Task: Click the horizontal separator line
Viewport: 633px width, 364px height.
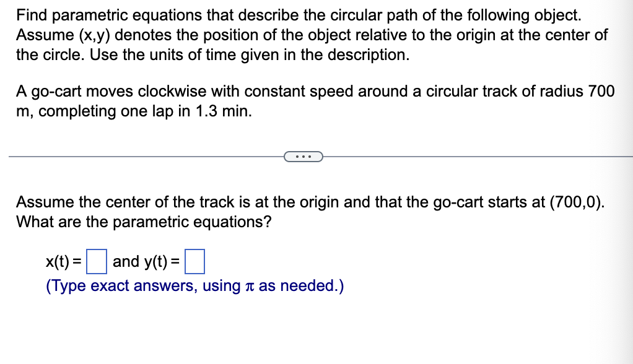Action: pos(124,157)
